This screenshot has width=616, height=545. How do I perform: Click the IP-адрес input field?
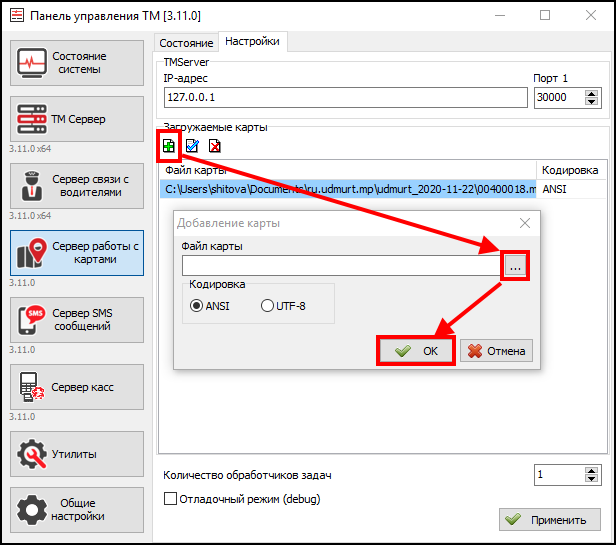[x=346, y=97]
